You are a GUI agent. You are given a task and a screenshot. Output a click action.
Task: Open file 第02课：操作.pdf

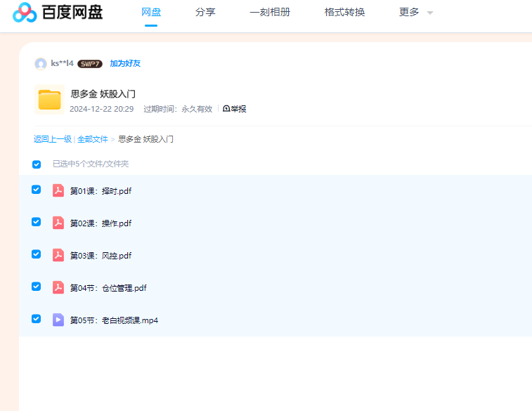coord(100,223)
